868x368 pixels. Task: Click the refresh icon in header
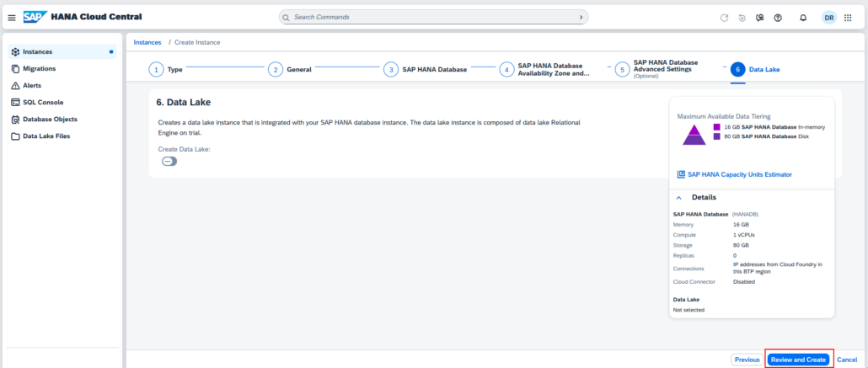click(x=724, y=18)
